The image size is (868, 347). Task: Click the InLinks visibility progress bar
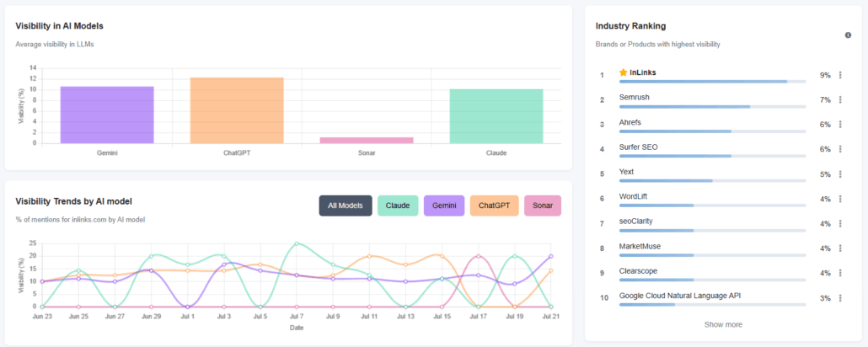[x=712, y=82]
